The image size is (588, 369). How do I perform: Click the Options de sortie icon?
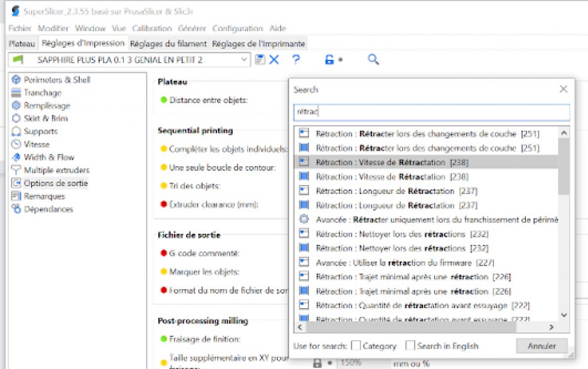pos(16,183)
